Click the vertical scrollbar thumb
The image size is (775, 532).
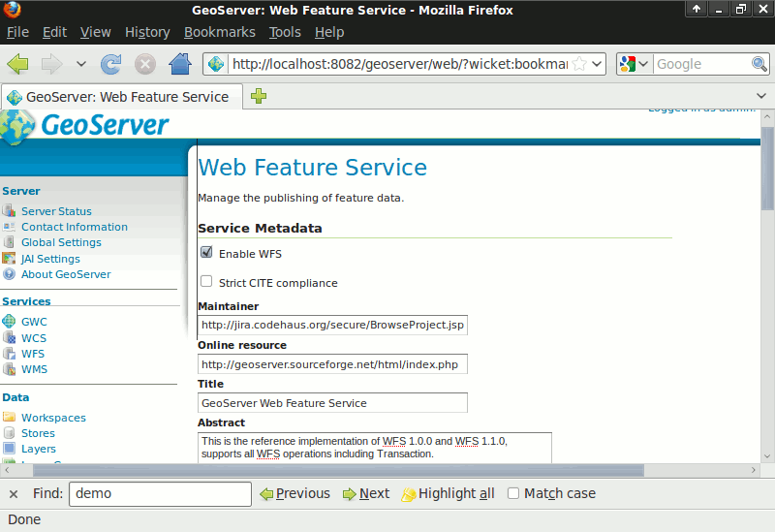pos(767,169)
